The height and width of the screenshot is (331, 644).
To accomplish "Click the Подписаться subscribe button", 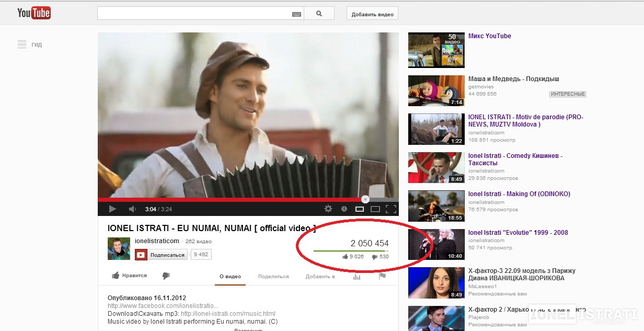I will 162,255.
